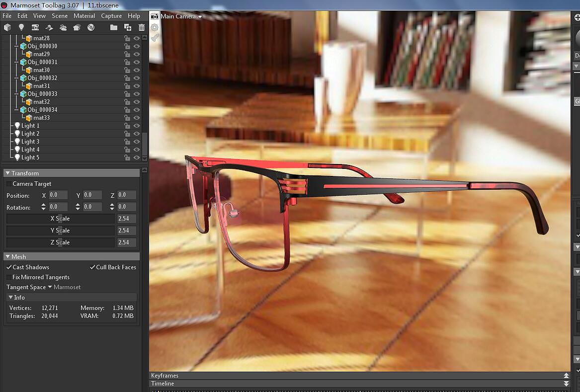Open the Help menu
This screenshot has height=392, width=580.
pyautogui.click(x=134, y=16)
